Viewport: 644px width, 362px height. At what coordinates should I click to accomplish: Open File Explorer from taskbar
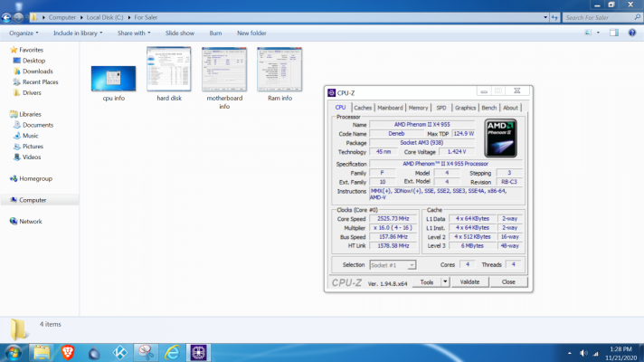[42, 353]
